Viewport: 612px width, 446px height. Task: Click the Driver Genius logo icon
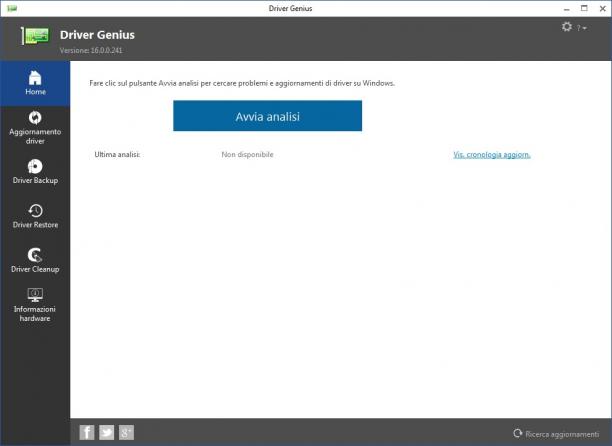click(36, 36)
